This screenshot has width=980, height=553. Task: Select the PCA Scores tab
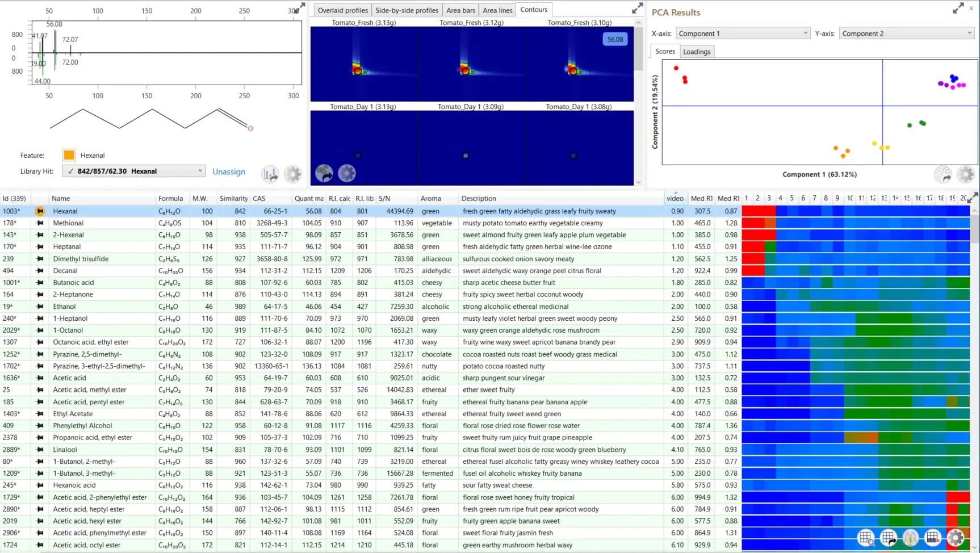click(665, 51)
